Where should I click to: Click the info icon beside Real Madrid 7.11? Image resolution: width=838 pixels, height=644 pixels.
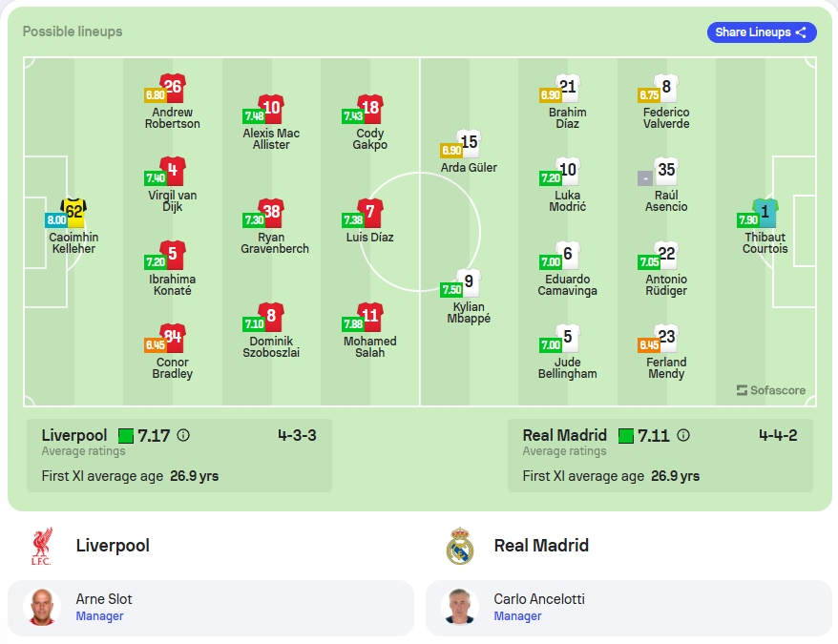683,436
